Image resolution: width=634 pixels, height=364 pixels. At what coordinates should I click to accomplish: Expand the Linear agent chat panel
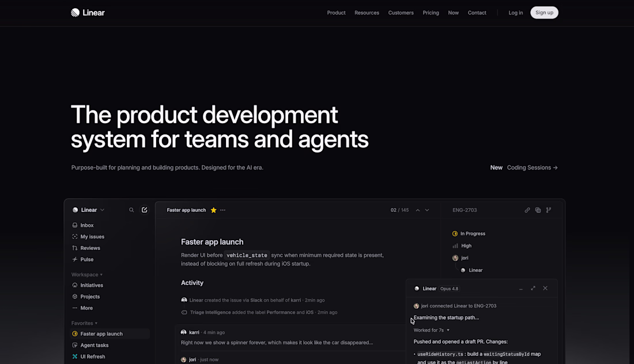point(533,289)
